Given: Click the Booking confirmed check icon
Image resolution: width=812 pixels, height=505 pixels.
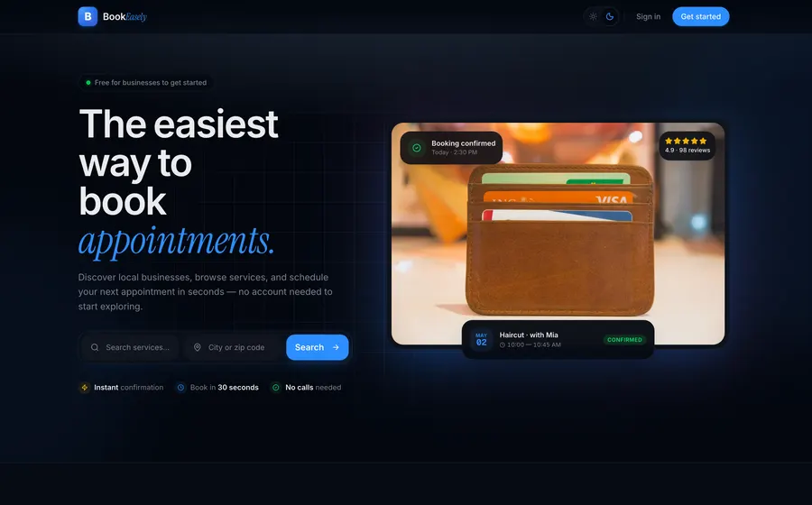Looking at the screenshot, I should pos(416,148).
